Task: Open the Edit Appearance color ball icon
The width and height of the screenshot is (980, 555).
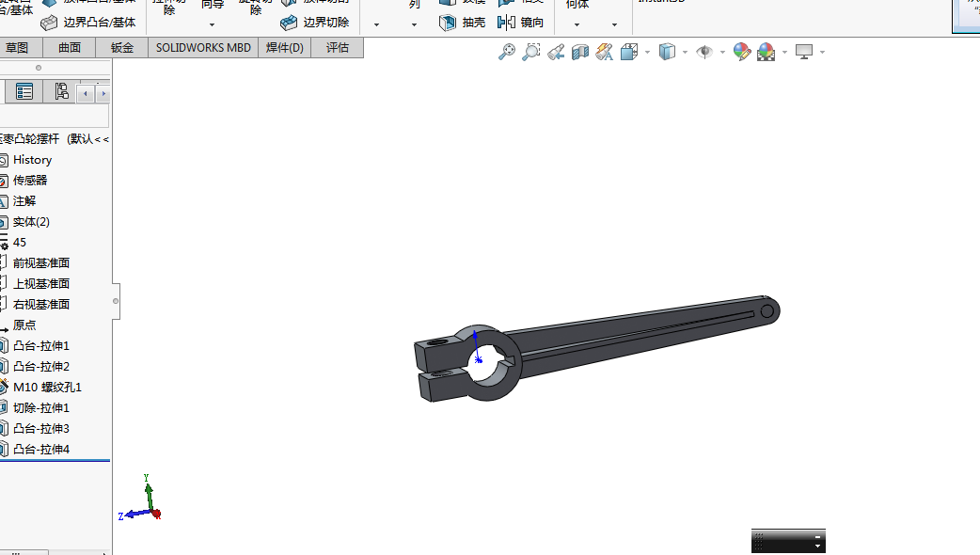Action: (742, 52)
